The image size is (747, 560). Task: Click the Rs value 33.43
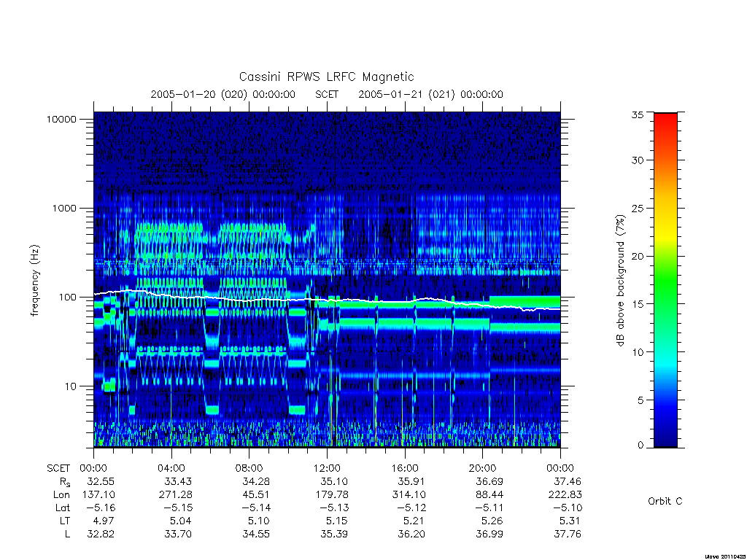tap(178, 481)
